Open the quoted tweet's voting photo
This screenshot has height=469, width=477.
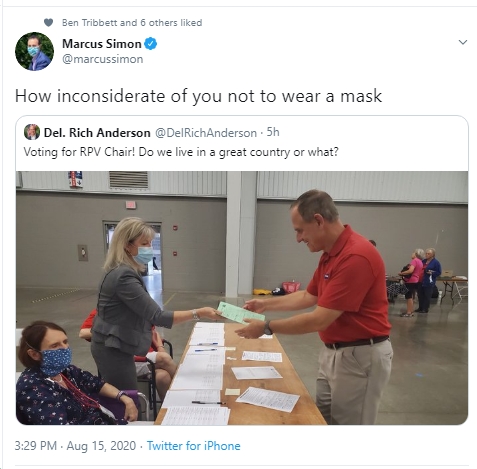point(242,298)
